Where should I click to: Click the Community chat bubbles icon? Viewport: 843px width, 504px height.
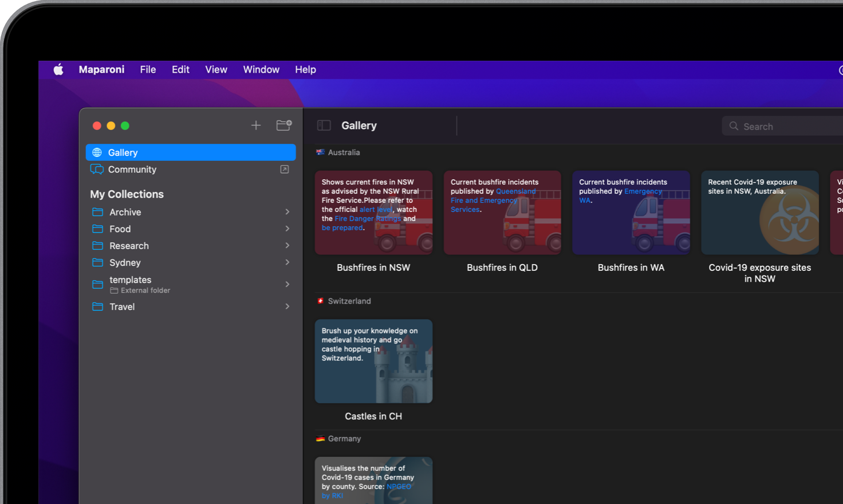coord(97,170)
